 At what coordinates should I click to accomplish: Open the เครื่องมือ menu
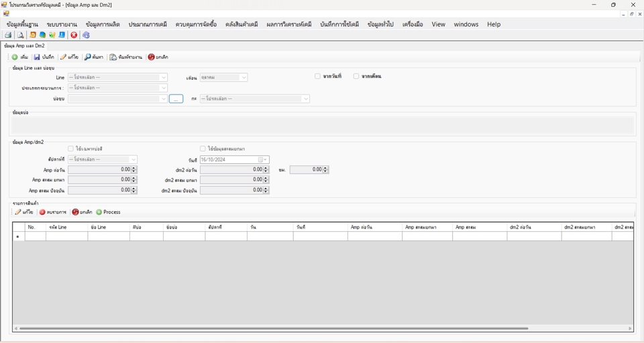click(413, 24)
